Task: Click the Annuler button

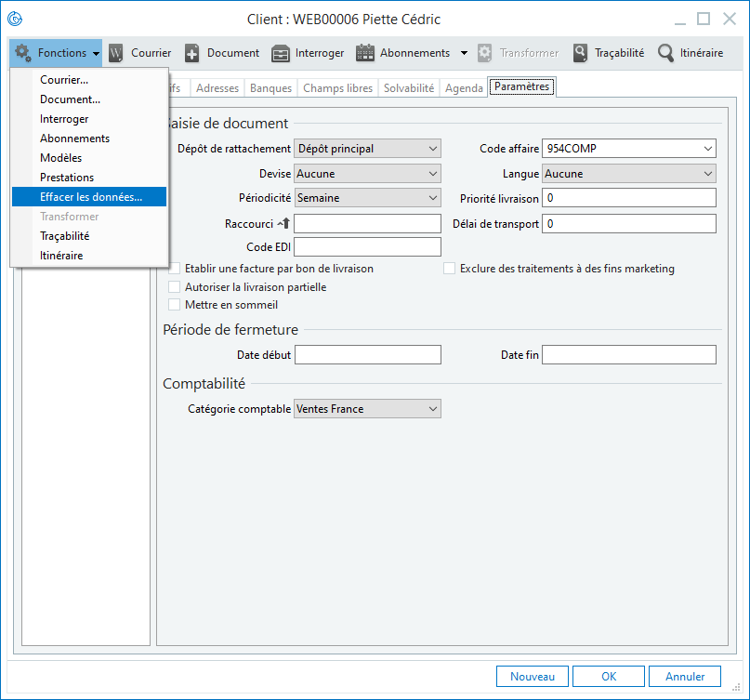Action: tap(684, 677)
